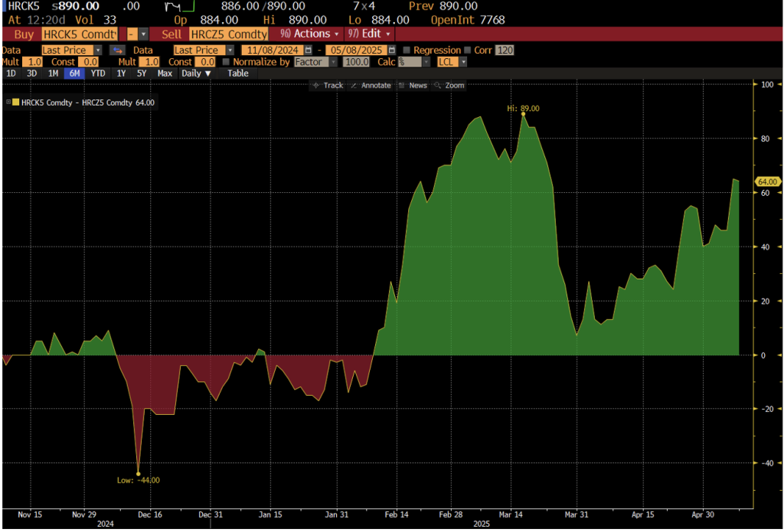This screenshot has height=532, width=784.
Task: Check the Normalize by option
Action: [226, 61]
